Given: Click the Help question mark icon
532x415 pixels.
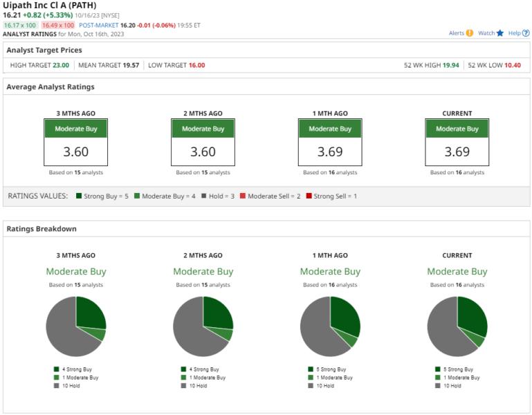Looking at the screenshot, I should pyautogui.click(x=526, y=33).
